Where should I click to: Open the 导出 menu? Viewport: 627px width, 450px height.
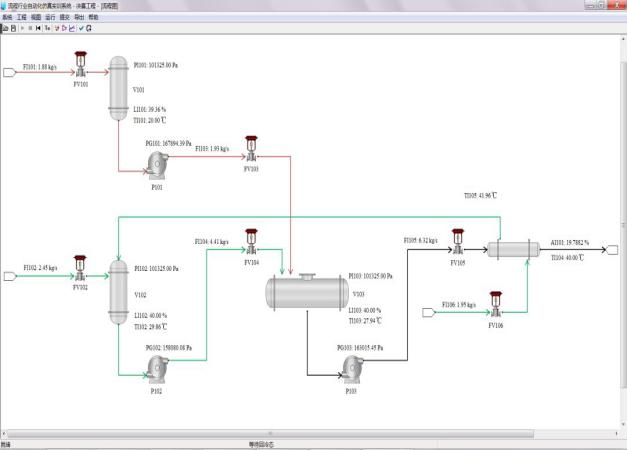[79, 17]
